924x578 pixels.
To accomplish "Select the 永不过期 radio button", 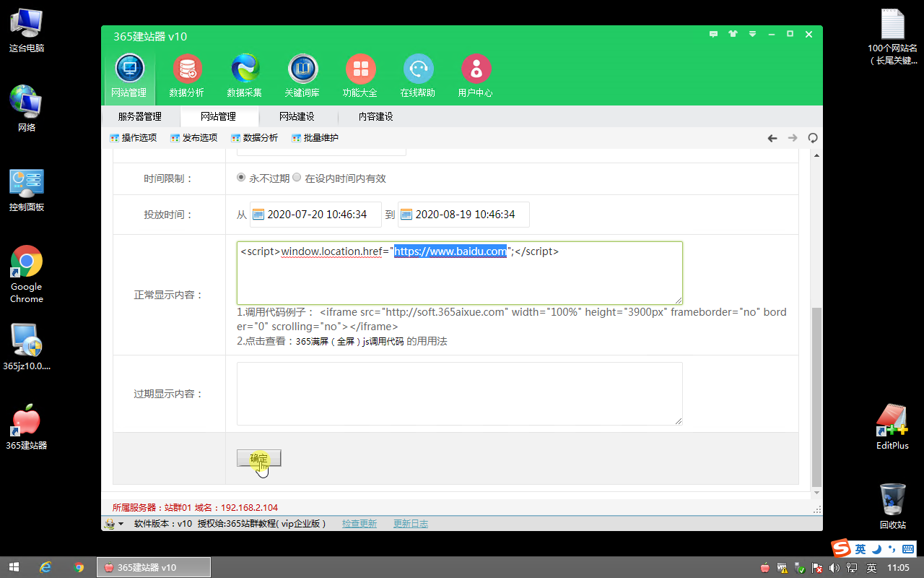I will coord(241,178).
